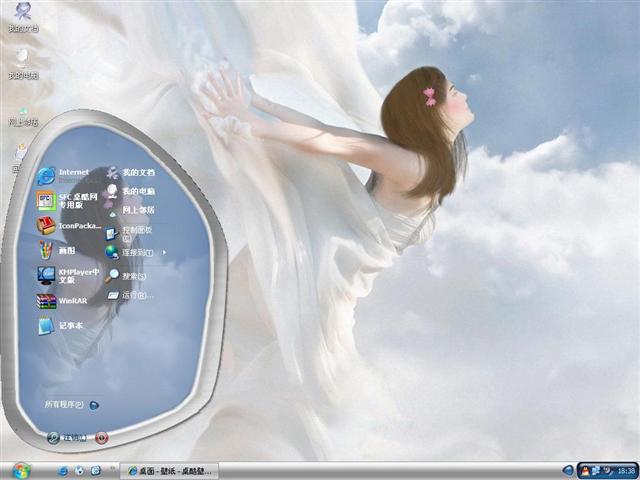Open the QQ penguin tray icon
Viewport: 640px width, 480px height.
[x=585, y=471]
